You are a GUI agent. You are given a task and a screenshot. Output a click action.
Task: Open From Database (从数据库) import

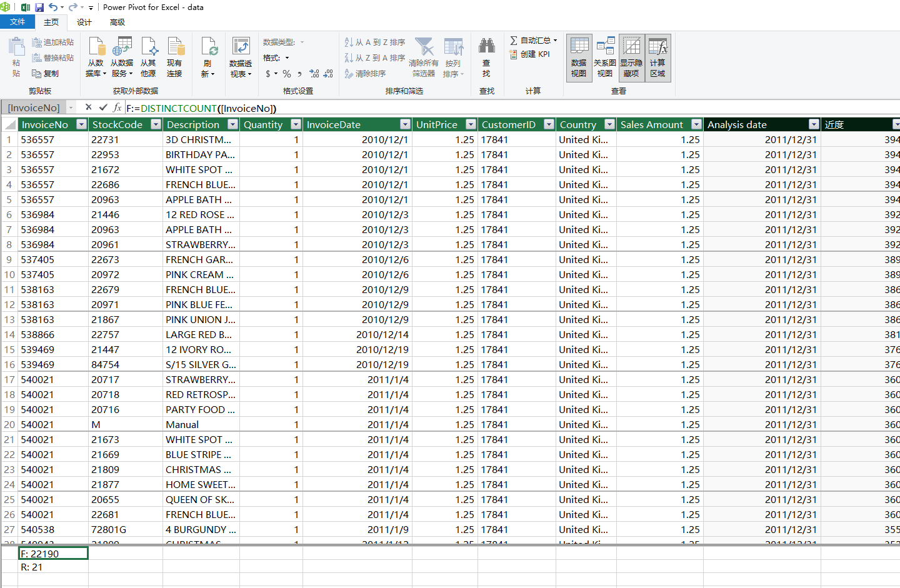pos(96,57)
